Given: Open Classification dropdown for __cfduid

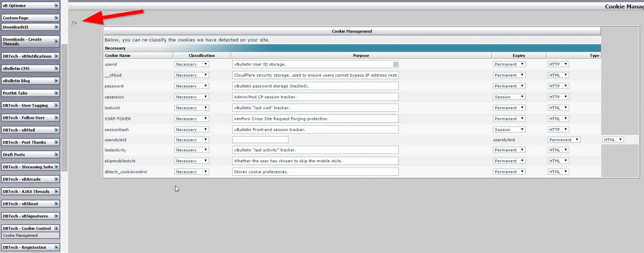Looking at the screenshot, I should (x=192, y=75).
